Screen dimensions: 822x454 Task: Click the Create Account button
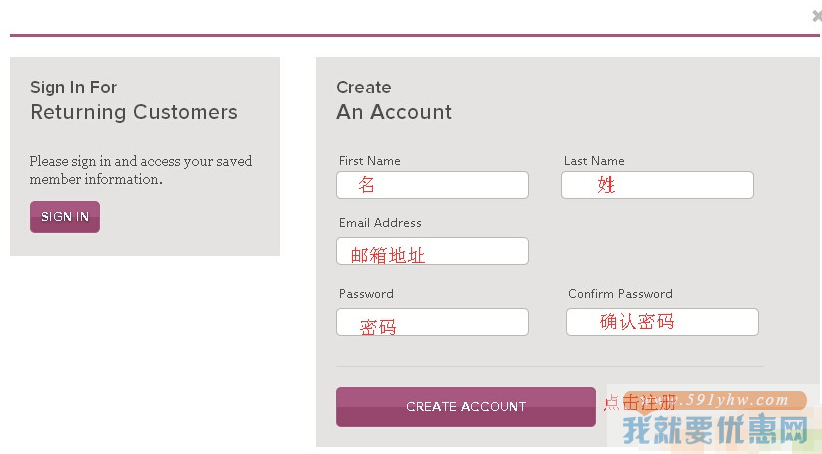[465, 407]
